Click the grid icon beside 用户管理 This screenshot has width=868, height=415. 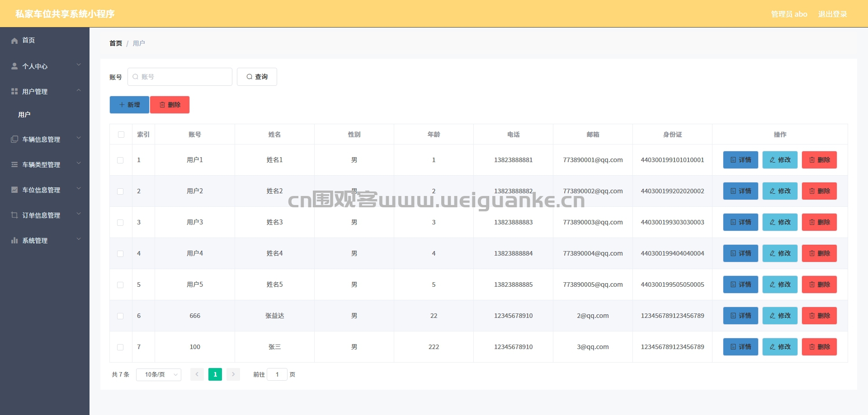point(14,92)
